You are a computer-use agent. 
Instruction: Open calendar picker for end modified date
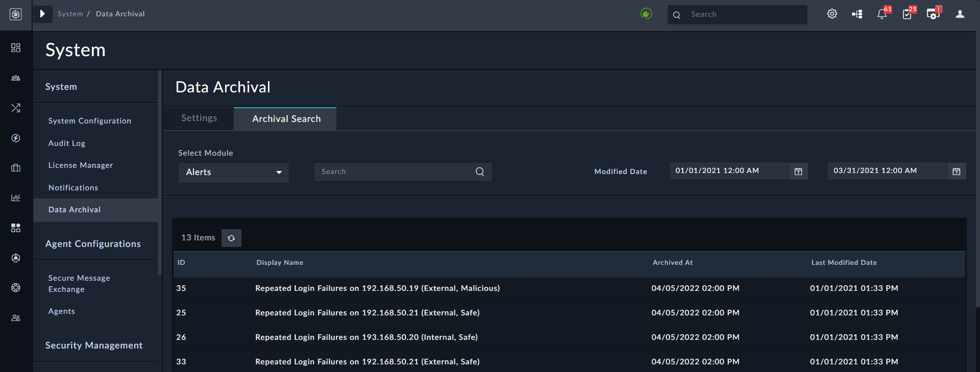[957, 171]
